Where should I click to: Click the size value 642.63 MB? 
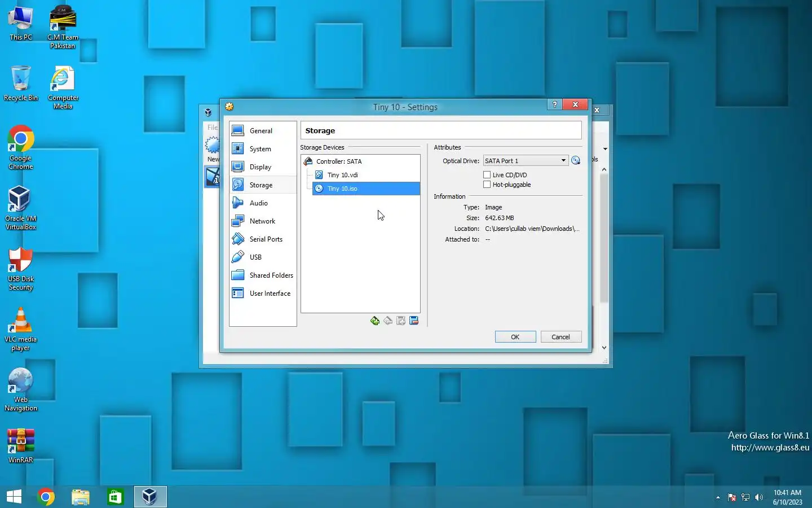coord(500,218)
